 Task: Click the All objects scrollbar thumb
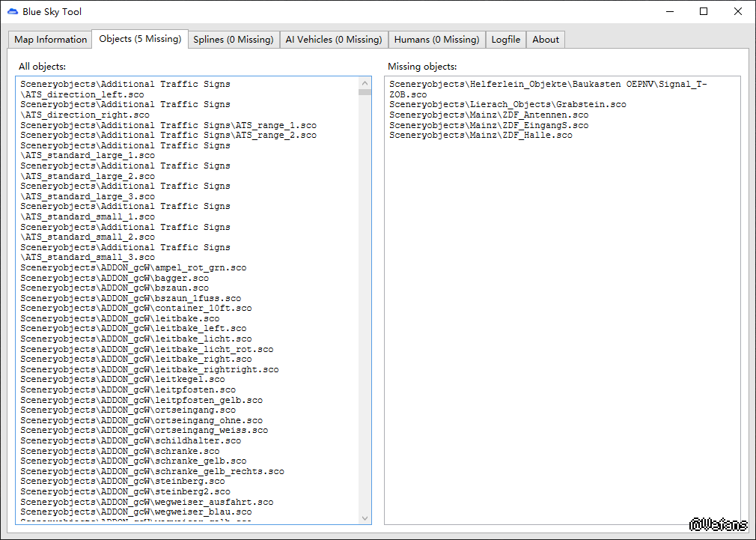pos(365,93)
